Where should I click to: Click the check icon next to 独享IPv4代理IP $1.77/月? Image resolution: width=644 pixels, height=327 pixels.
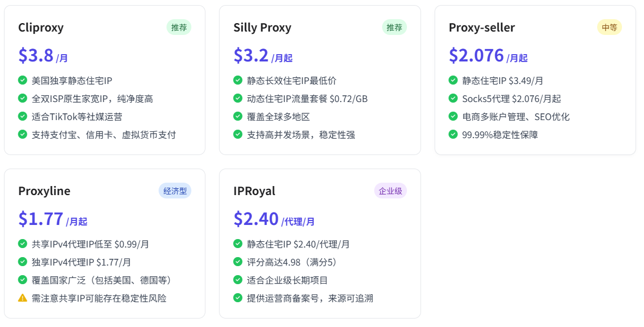[x=23, y=262]
